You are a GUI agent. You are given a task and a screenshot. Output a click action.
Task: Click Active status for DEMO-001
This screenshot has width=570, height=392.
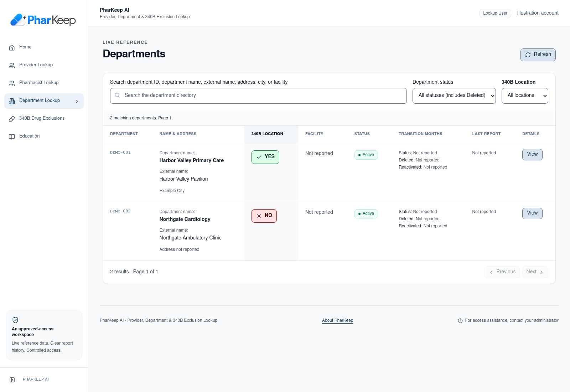point(366,155)
